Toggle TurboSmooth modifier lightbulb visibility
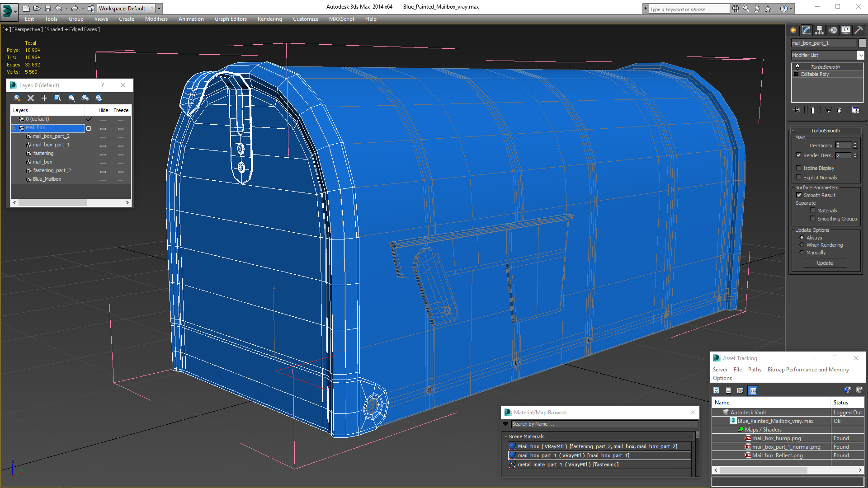 click(x=797, y=66)
